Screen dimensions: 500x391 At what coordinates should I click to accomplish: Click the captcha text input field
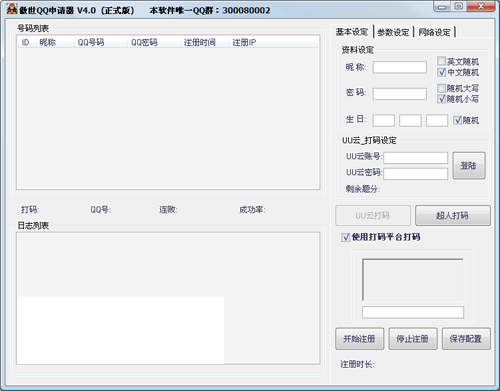point(413,312)
